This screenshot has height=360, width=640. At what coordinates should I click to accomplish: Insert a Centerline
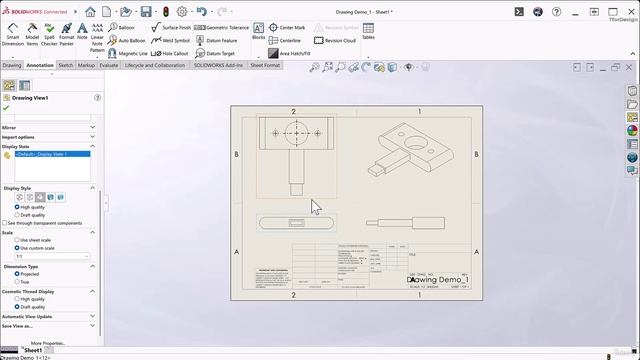[285, 40]
